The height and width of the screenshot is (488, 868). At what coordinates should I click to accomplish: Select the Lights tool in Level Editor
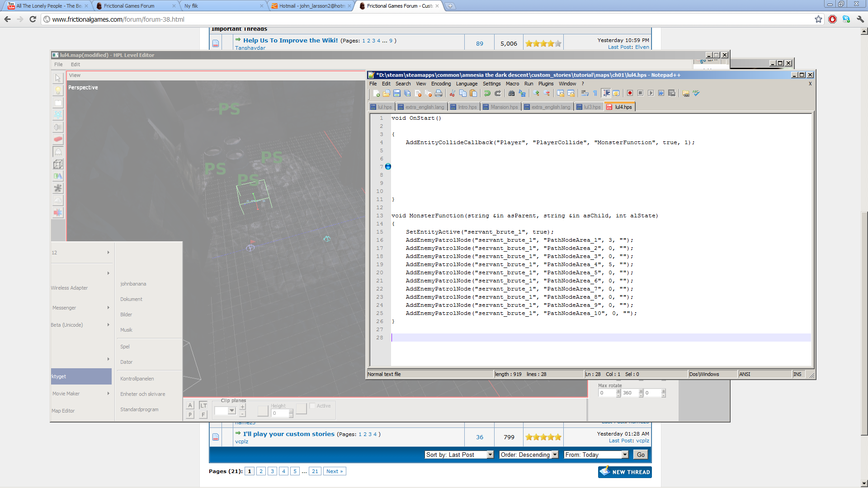(58, 90)
